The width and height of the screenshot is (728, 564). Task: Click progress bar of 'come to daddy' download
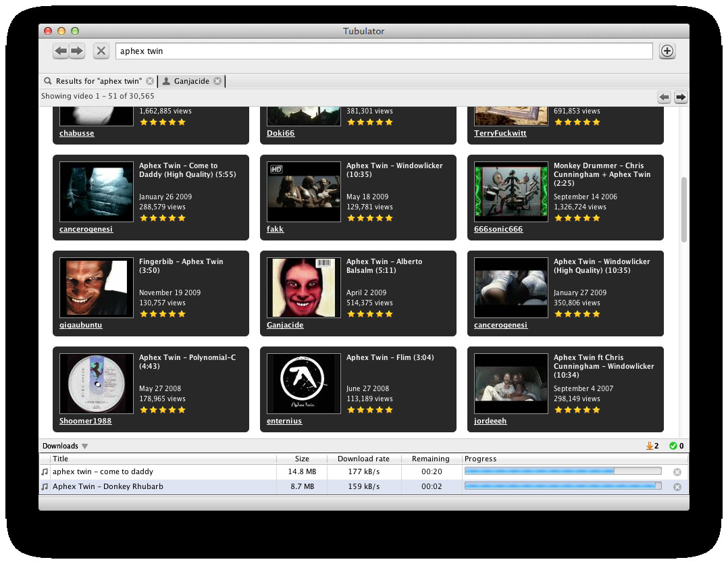563,471
